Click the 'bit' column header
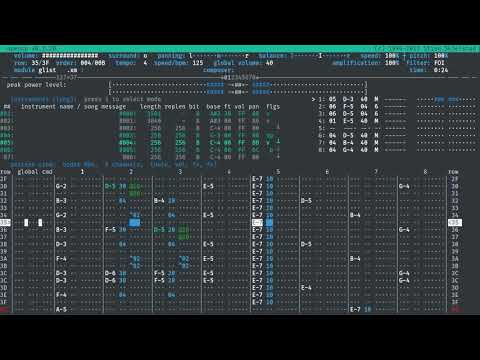 pyautogui.click(x=194, y=107)
